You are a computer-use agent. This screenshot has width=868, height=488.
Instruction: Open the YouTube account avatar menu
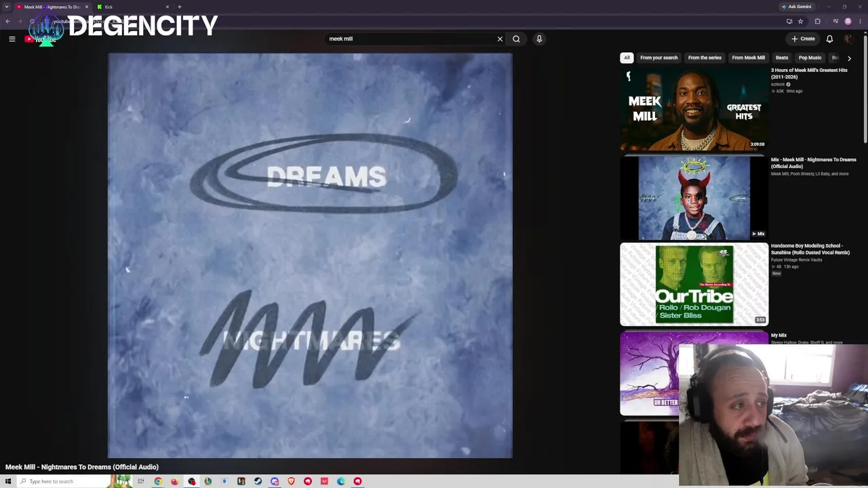tap(848, 39)
